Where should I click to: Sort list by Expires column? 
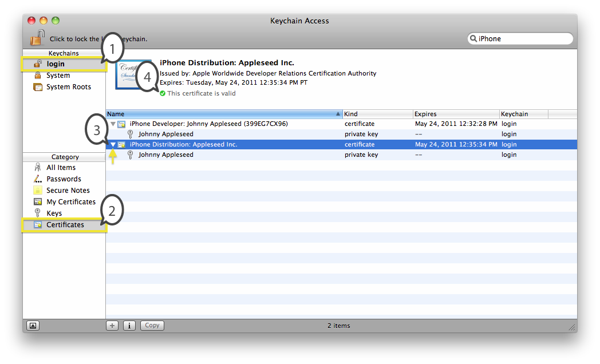click(x=455, y=114)
